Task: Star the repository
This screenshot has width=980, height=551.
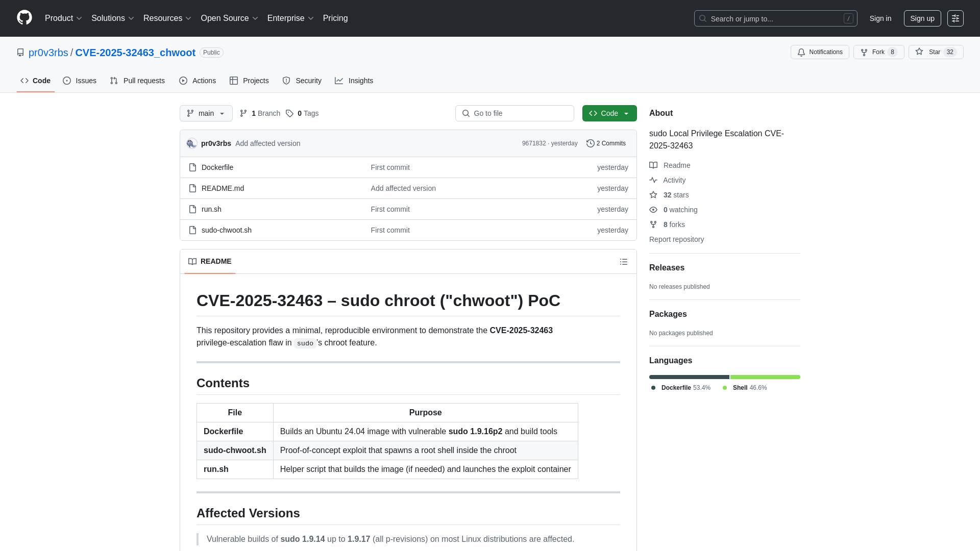Action: tap(936, 52)
